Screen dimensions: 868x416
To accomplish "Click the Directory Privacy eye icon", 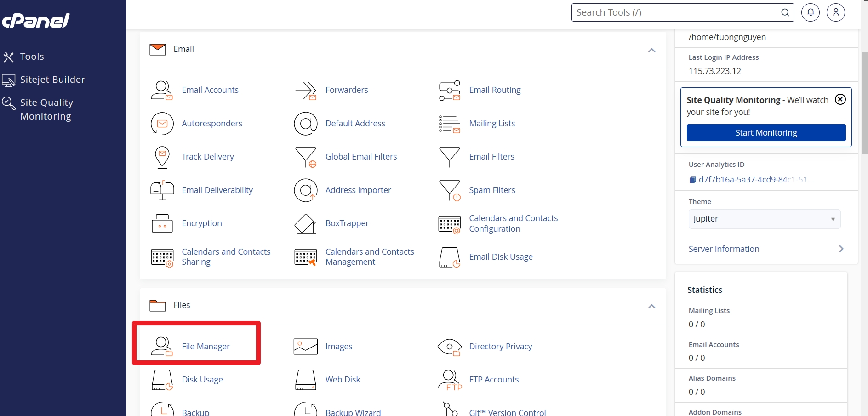I will (x=449, y=347).
